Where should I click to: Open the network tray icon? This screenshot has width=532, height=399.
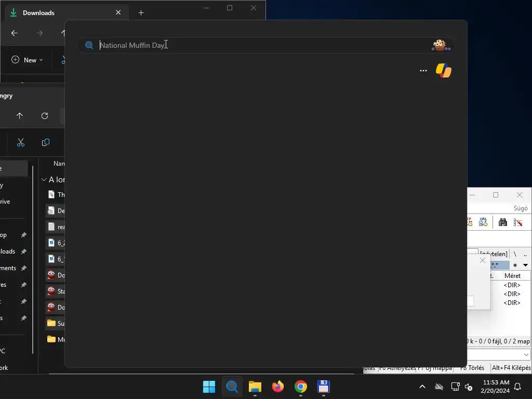coord(455,387)
